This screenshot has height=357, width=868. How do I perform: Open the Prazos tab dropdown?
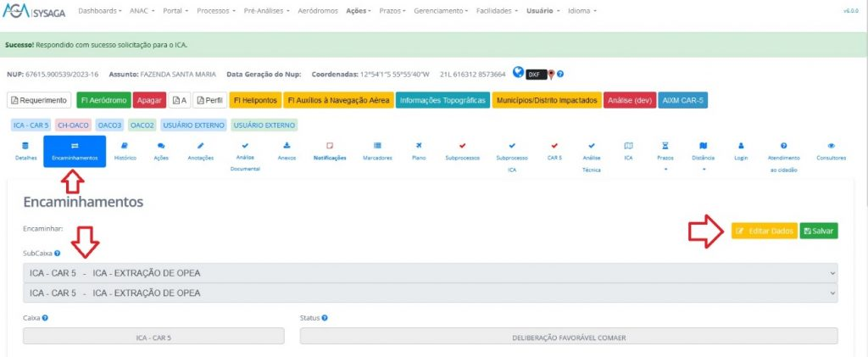point(665,156)
